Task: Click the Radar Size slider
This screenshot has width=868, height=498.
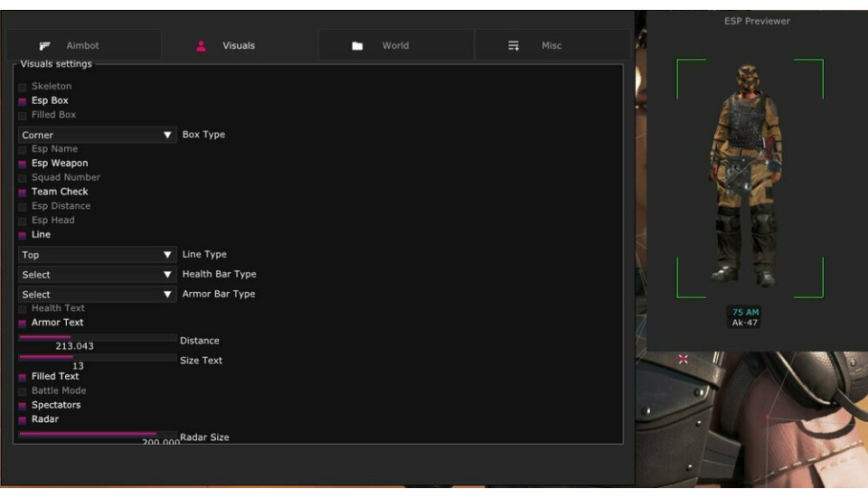Action: point(98,435)
